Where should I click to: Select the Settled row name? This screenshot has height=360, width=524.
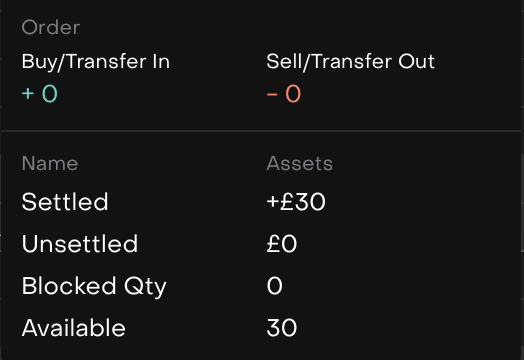coord(65,202)
